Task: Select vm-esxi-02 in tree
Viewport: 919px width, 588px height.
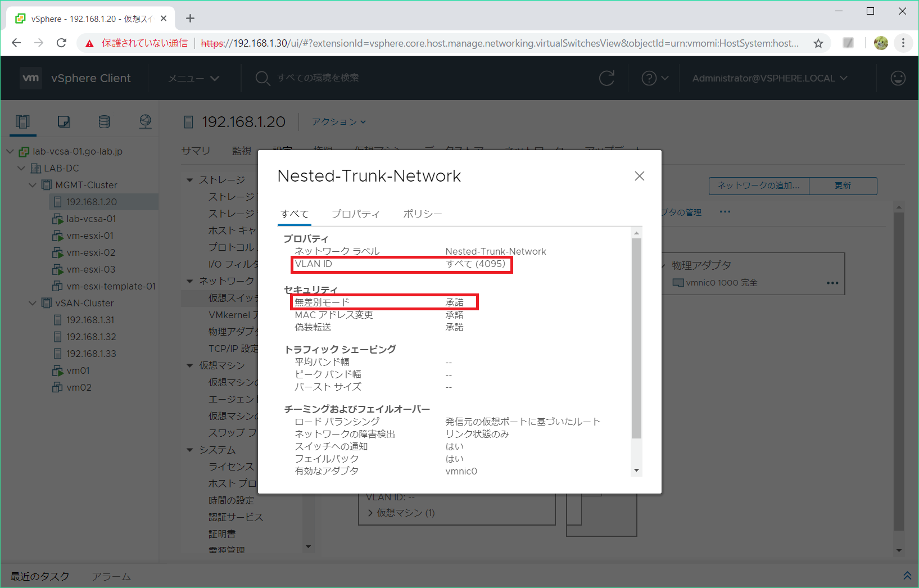Action: pyautogui.click(x=90, y=252)
